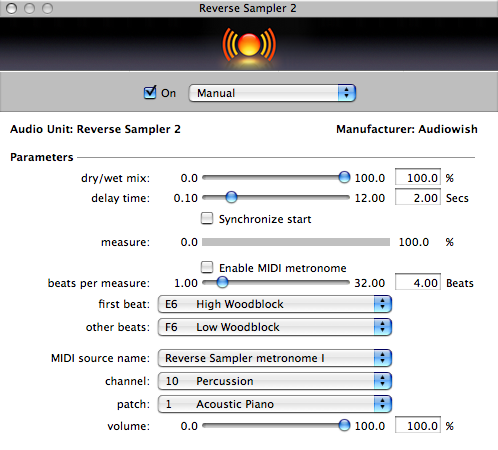Open the other beats Low Woodblock dropdown
Viewport: 498px width, 450px height.
click(275, 327)
